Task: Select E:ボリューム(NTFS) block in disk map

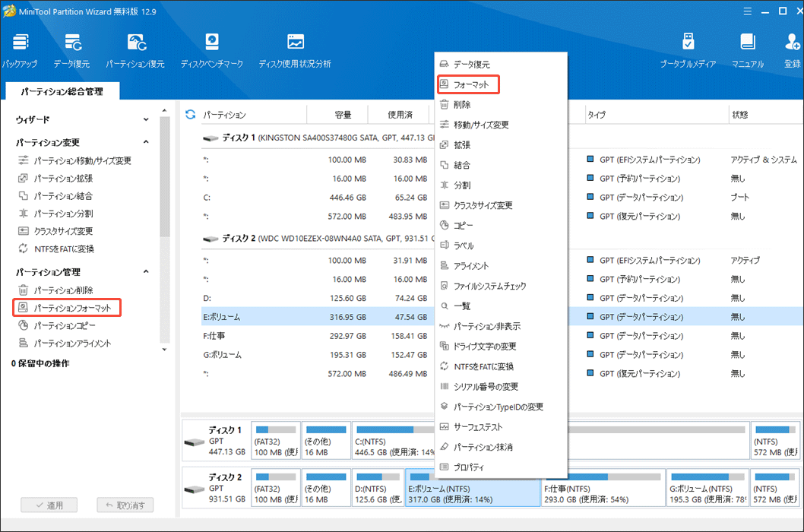Action: (472, 488)
